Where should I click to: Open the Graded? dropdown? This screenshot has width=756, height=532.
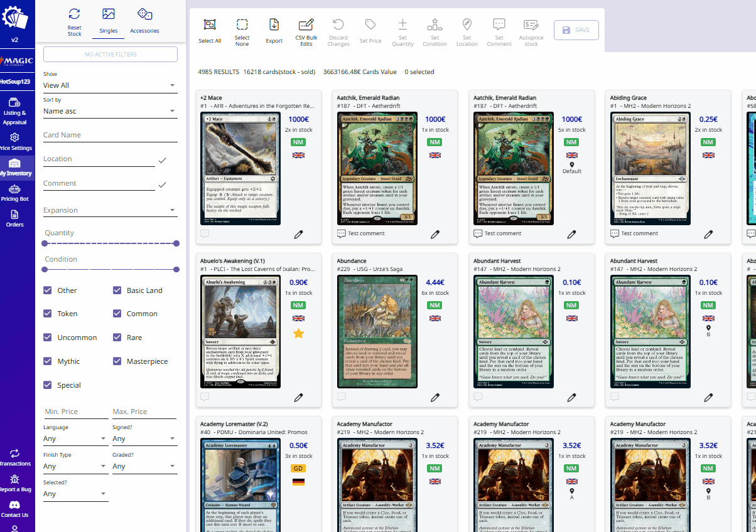click(144, 466)
